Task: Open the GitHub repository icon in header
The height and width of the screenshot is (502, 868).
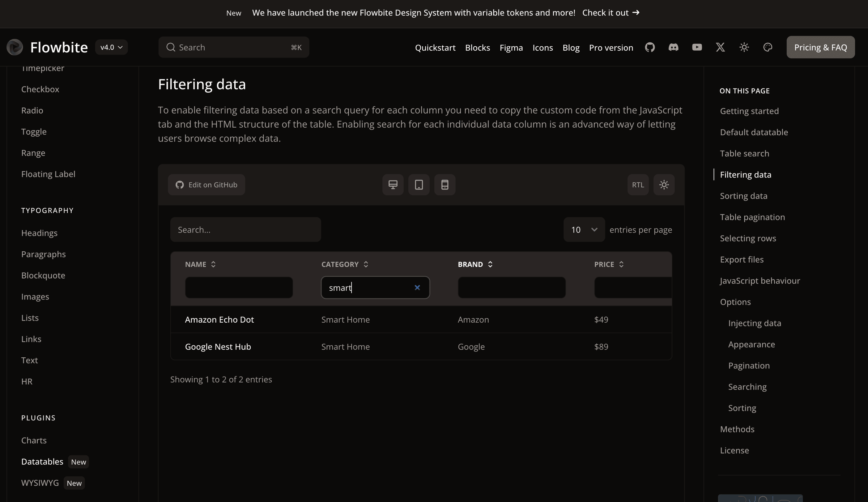Action: click(650, 47)
